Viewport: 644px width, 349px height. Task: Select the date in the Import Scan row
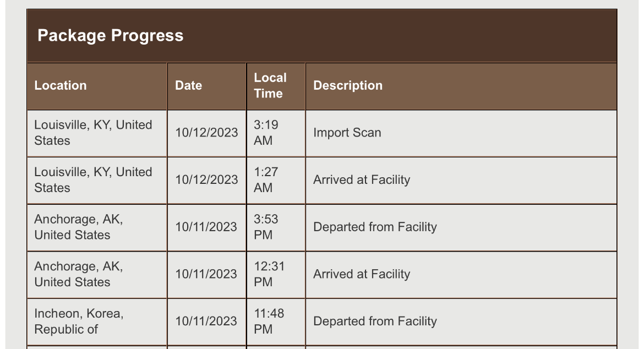pyautogui.click(x=206, y=133)
